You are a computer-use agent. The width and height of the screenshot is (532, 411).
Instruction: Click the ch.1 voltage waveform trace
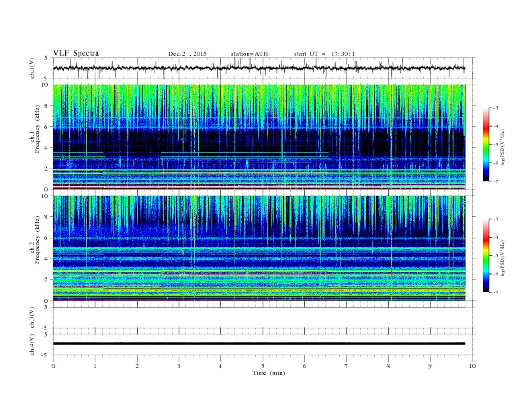259,68
